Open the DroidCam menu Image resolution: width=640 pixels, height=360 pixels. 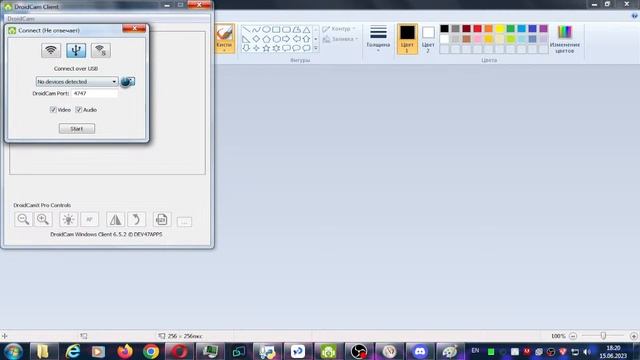pyautogui.click(x=21, y=19)
